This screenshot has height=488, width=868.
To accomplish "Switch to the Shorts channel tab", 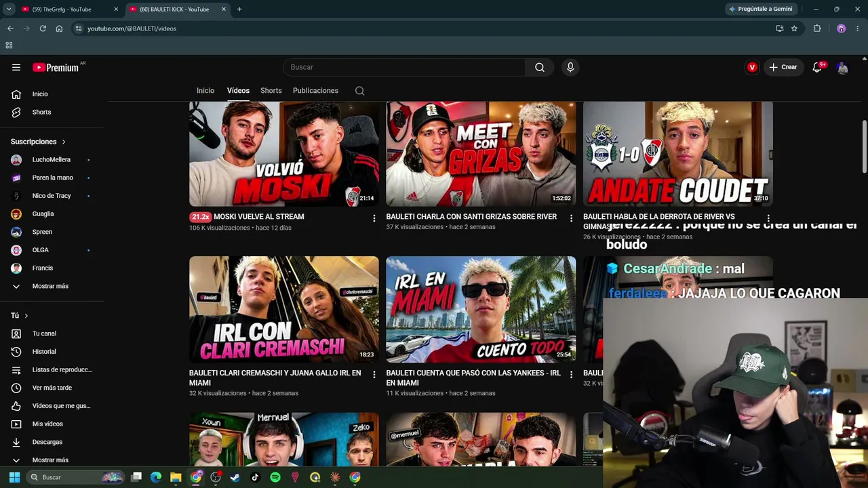I will tap(271, 91).
